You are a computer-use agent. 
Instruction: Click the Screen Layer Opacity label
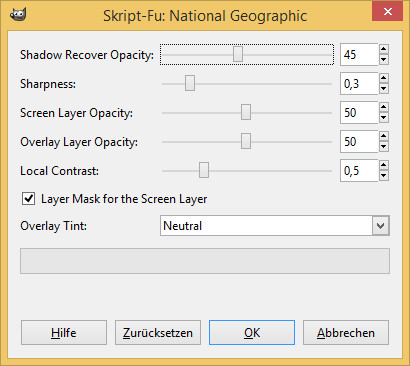tap(76, 113)
